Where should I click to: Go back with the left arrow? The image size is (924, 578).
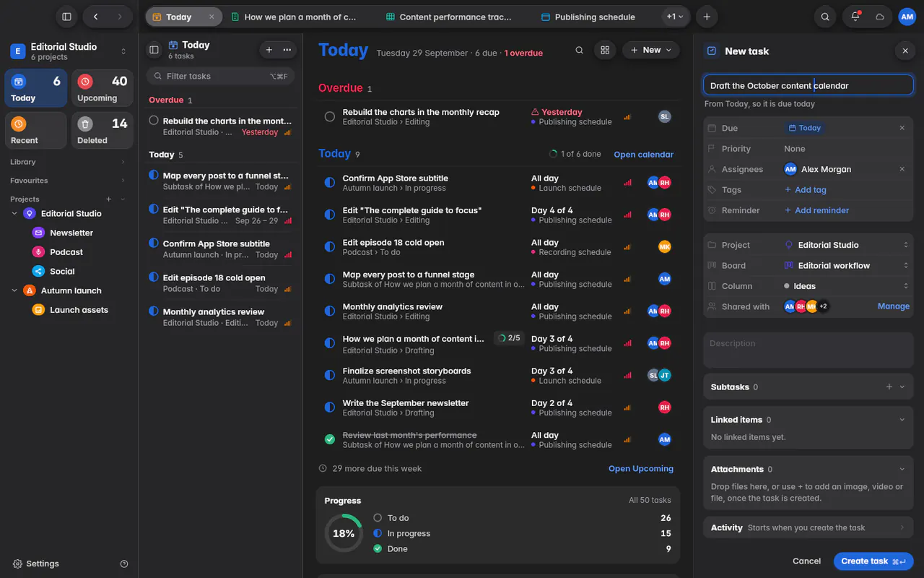coord(95,17)
